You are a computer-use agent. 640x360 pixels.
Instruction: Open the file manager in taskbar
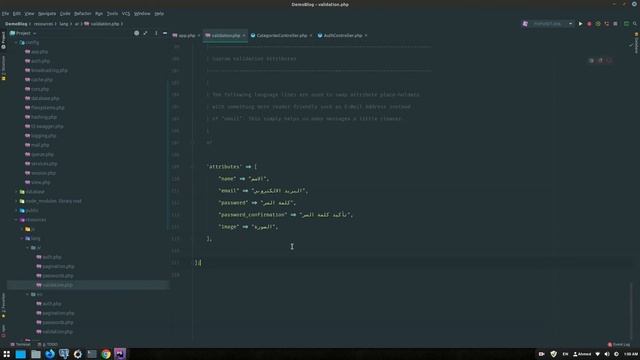[x=36, y=354]
